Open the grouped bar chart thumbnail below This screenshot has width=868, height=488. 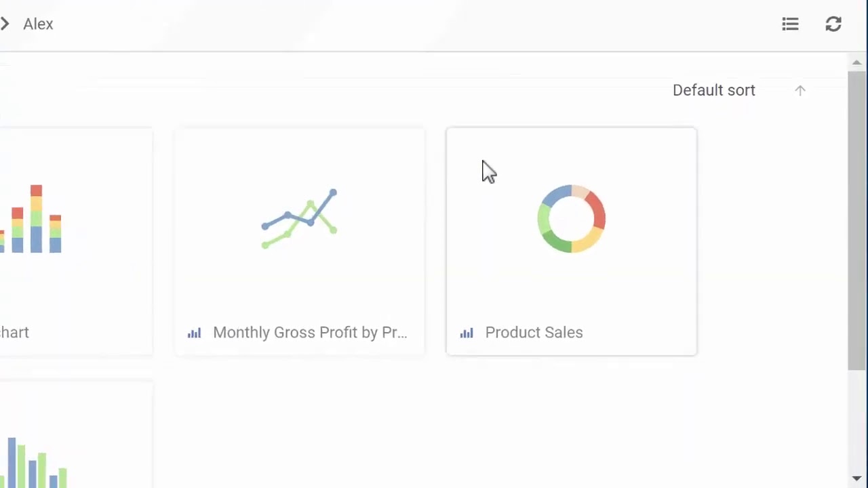tap(34, 461)
